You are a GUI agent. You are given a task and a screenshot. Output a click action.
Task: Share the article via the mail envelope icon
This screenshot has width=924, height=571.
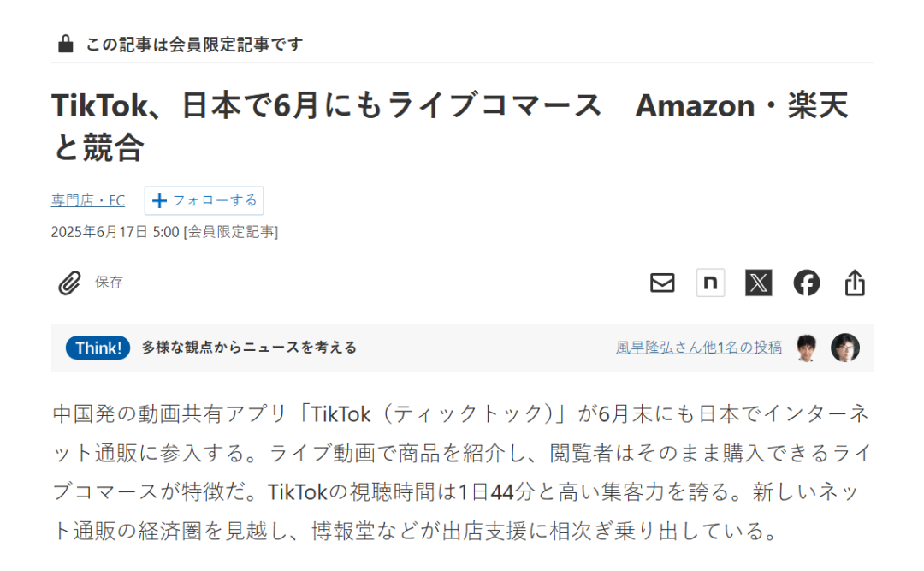pyautogui.click(x=662, y=283)
